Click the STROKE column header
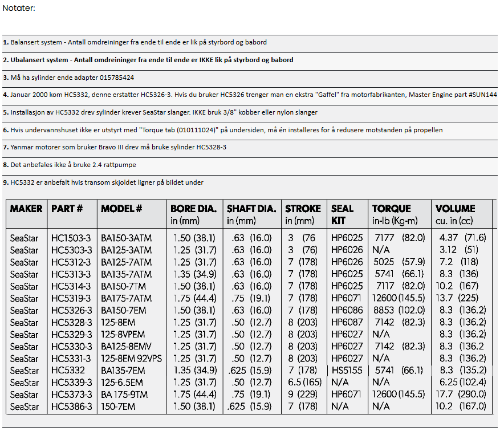Image resolution: width=504 pixels, height=435 pixels. tap(303, 214)
